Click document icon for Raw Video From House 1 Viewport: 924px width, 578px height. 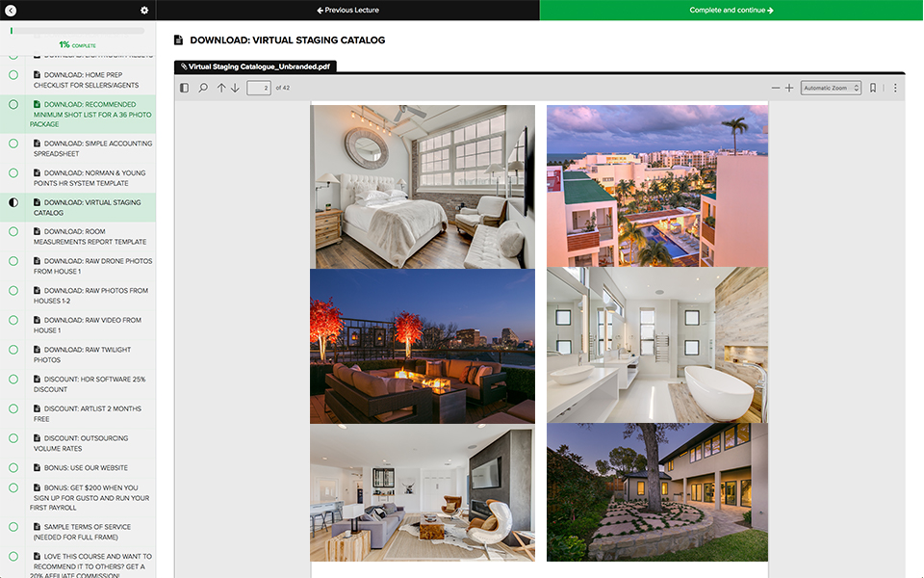click(38, 320)
